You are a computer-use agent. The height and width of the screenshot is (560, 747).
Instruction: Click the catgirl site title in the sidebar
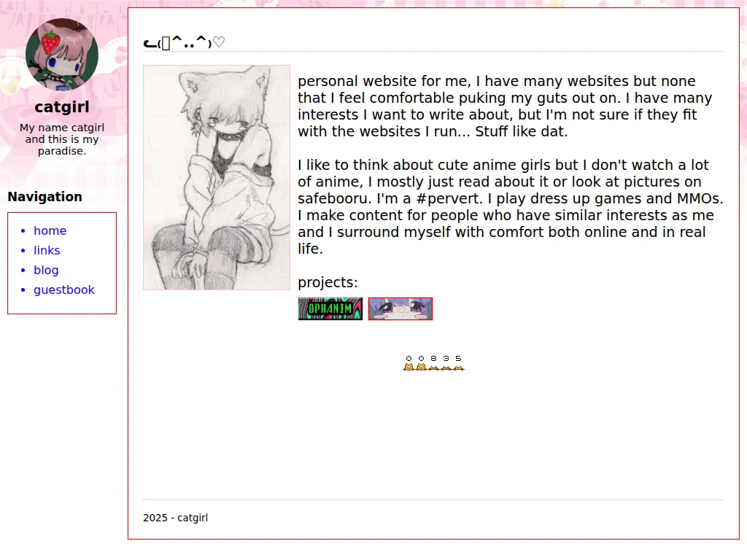coord(62,107)
